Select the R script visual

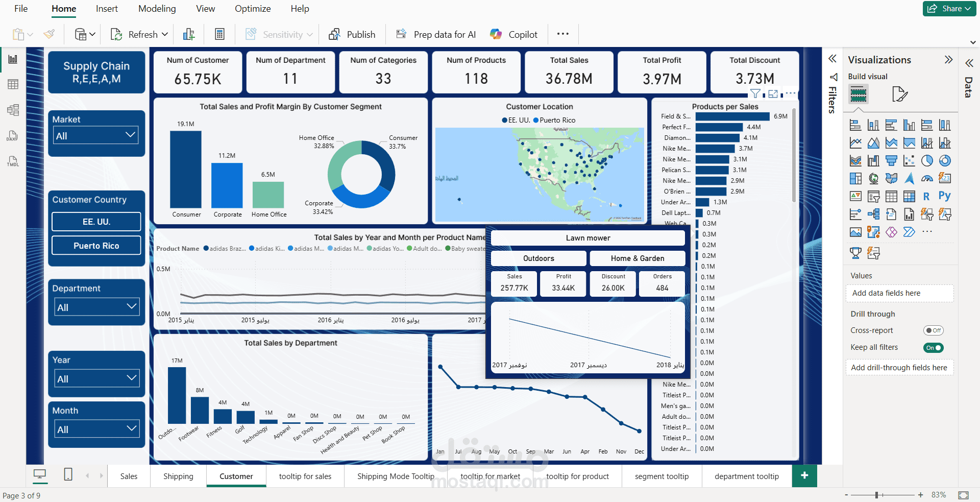(927, 196)
